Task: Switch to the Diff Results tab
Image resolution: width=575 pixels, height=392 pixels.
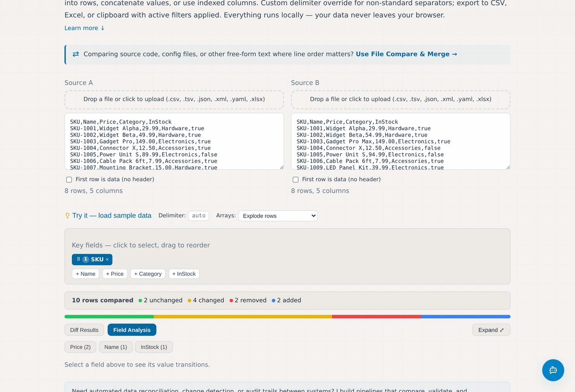Action: point(84,330)
